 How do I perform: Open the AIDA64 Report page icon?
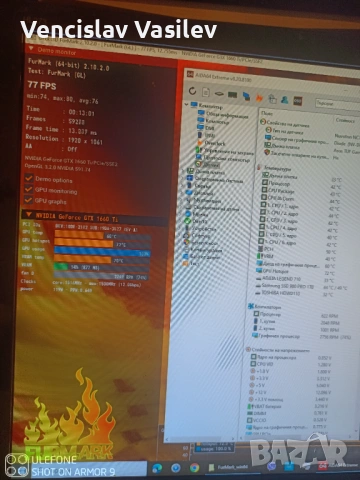(206, 92)
